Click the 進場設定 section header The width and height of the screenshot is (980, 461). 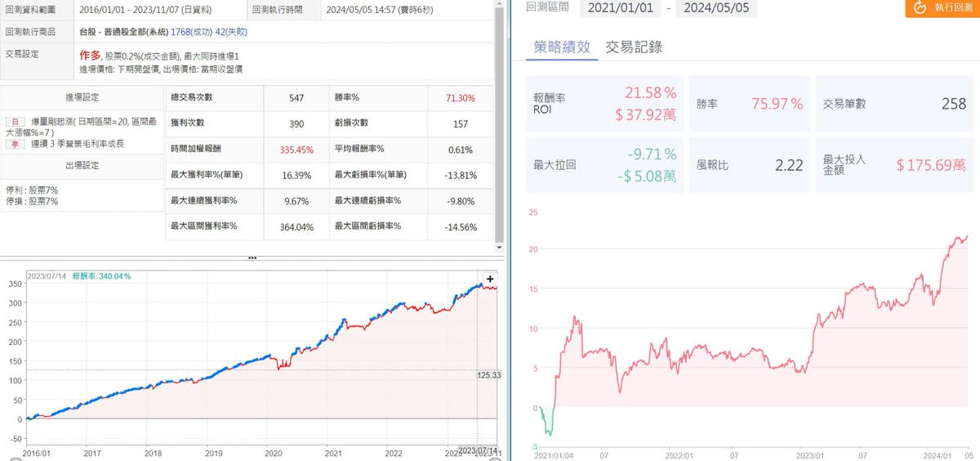coord(81,97)
